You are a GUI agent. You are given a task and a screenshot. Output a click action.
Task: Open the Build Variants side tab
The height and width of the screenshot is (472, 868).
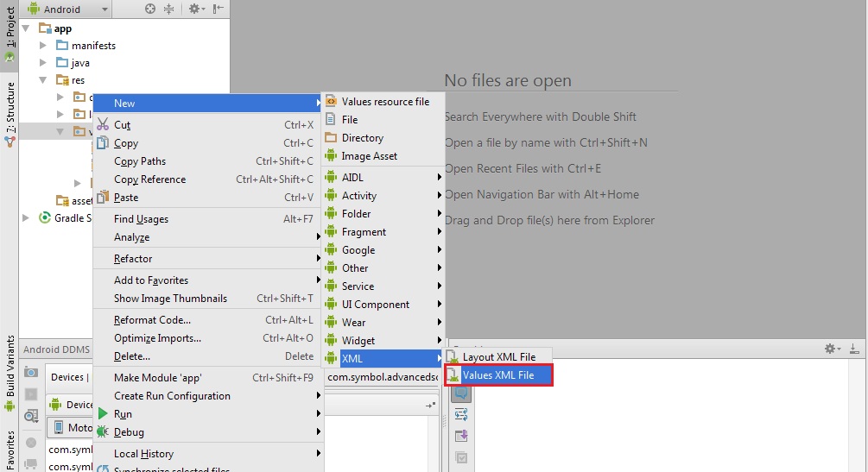[x=10, y=373]
